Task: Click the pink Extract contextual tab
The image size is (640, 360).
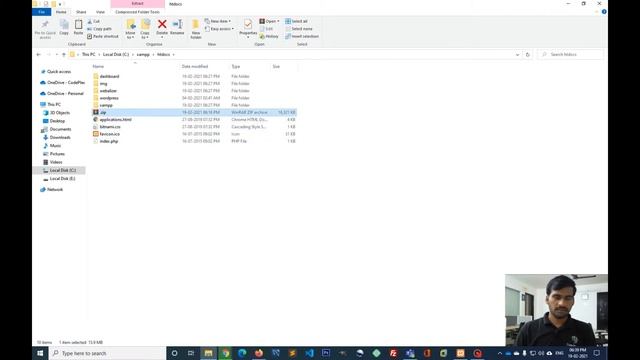Action: click(x=138, y=4)
